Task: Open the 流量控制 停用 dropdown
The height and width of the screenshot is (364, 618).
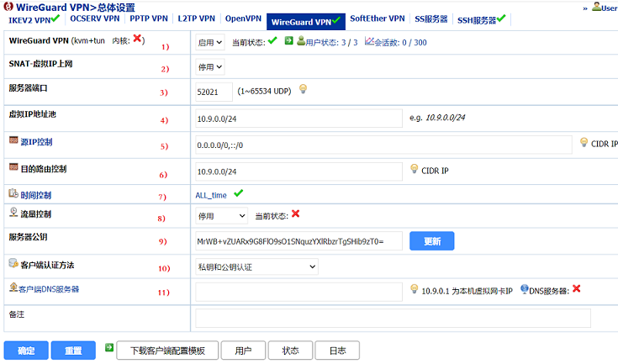Action: coord(221,216)
